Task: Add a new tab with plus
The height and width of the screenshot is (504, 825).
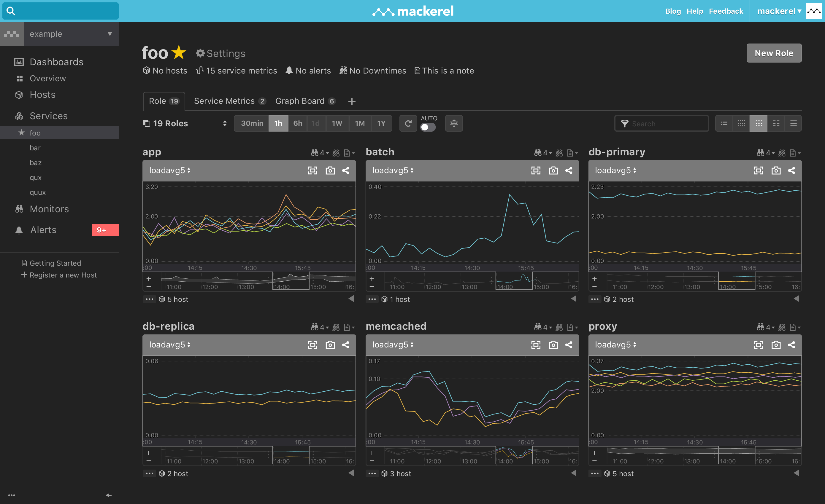Action: click(x=352, y=101)
